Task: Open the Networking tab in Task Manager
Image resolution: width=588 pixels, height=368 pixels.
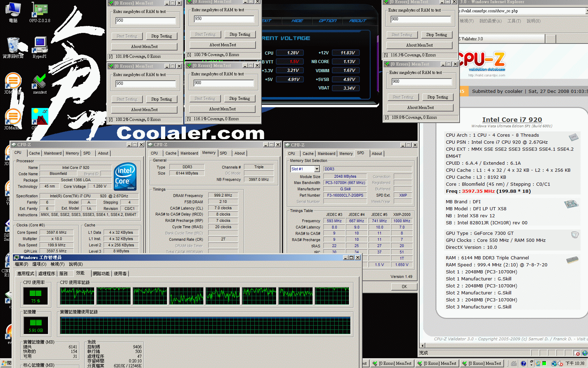Action: tap(101, 273)
